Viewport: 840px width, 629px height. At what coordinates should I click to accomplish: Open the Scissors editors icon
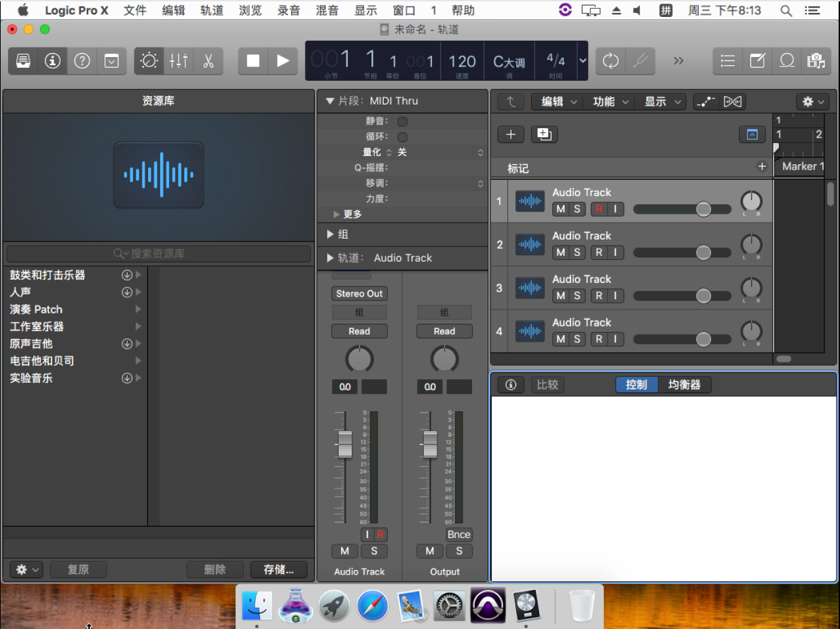pyautogui.click(x=208, y=61)
